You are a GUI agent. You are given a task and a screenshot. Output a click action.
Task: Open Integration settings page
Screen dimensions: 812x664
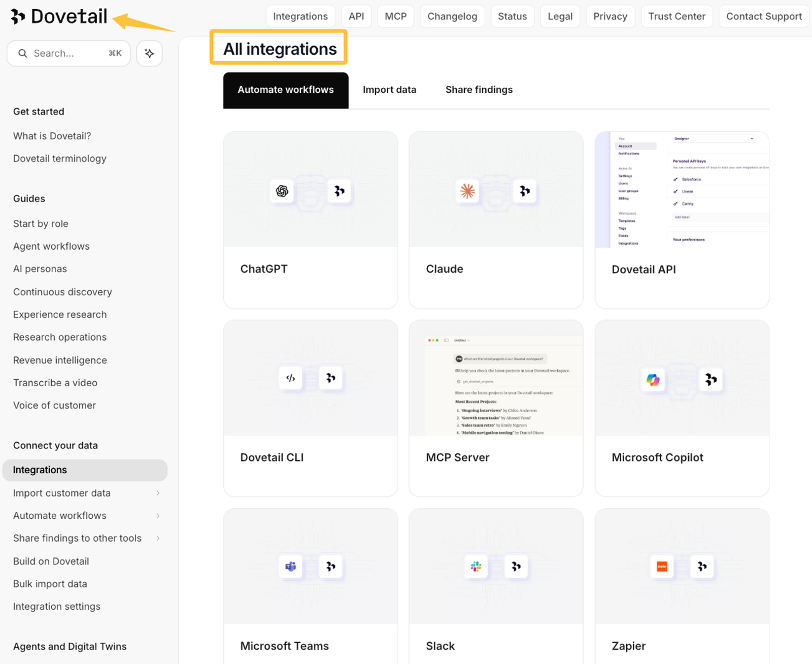point(57,607)
